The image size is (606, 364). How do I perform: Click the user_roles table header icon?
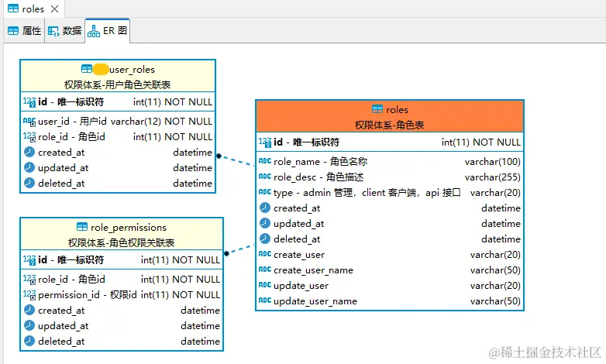[x=87, y=69]
